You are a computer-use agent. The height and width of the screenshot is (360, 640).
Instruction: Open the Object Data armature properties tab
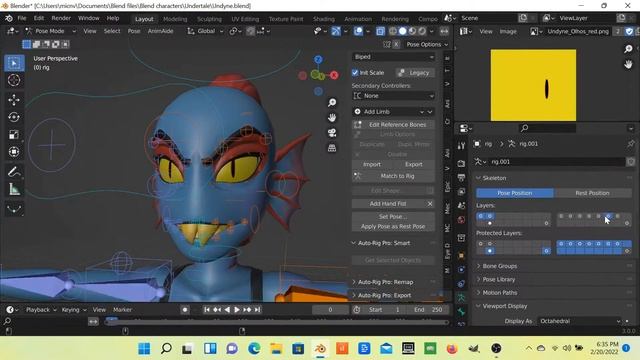(462, 298)
